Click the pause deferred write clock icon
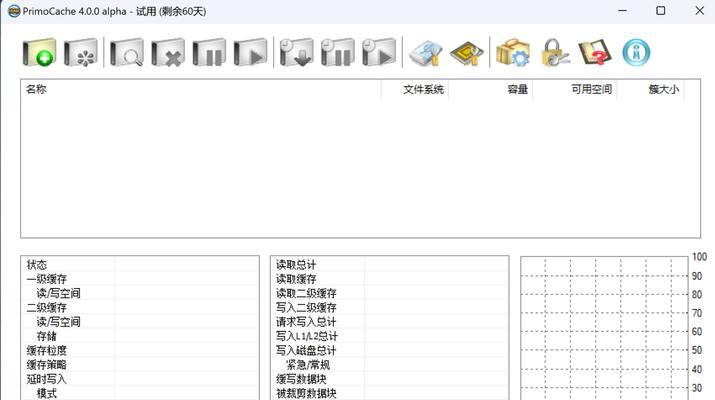Image resolution: width=715 pixels, height=400 pixels. (338, 52)
